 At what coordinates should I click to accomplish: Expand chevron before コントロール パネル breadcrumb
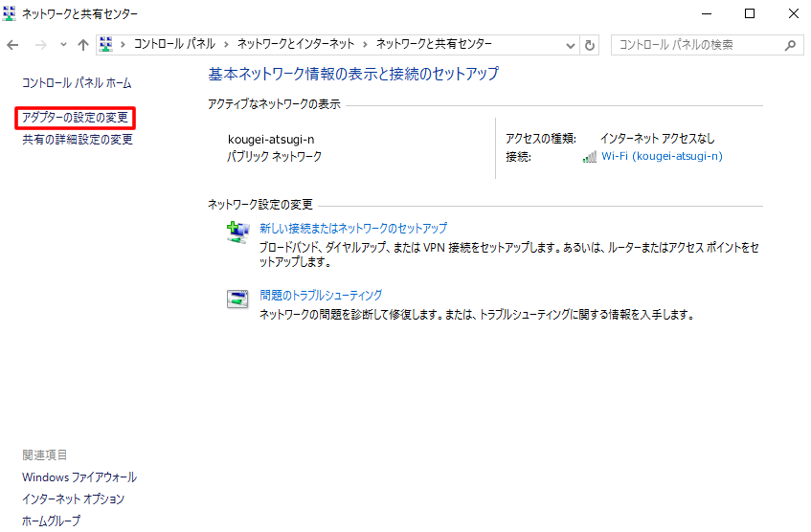[x=123, y=44]
